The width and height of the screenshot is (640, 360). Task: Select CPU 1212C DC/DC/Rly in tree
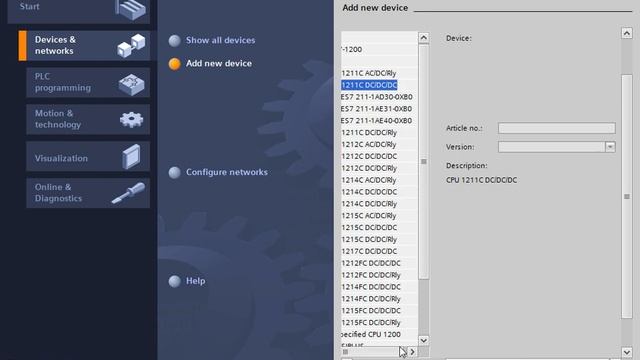tap(369, 168)
